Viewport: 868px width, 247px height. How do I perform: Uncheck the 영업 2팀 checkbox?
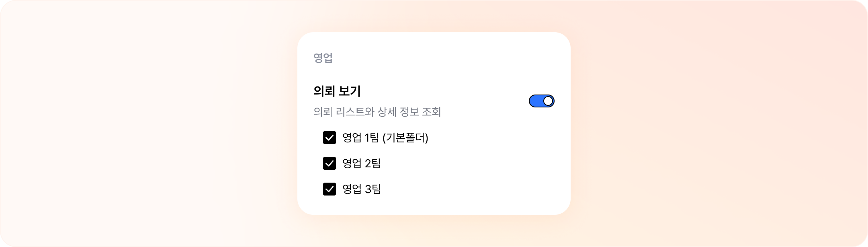tap(330, 163)
